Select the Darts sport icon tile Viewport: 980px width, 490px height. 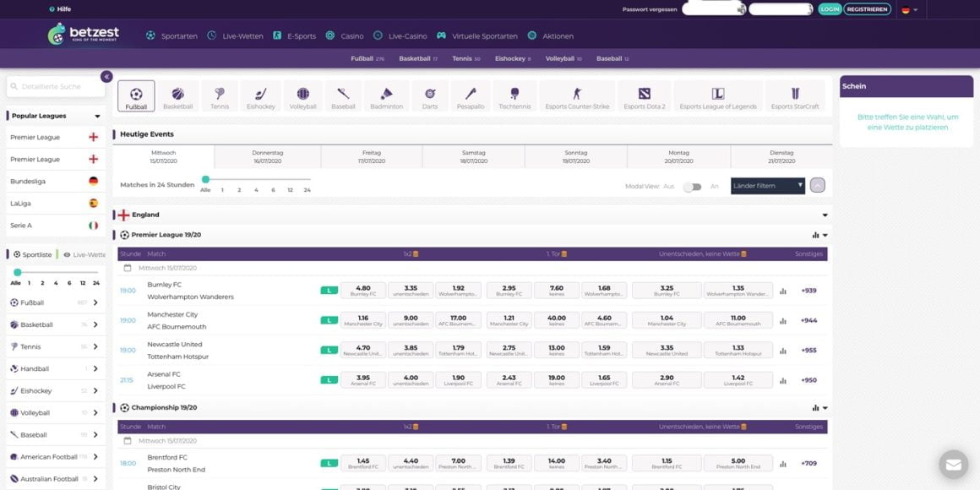[x=430, y=96]
